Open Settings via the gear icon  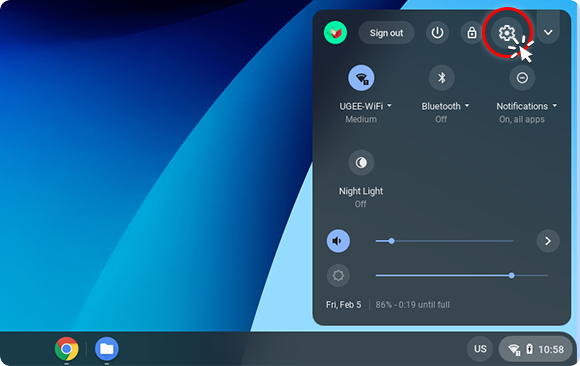(506, 33)
